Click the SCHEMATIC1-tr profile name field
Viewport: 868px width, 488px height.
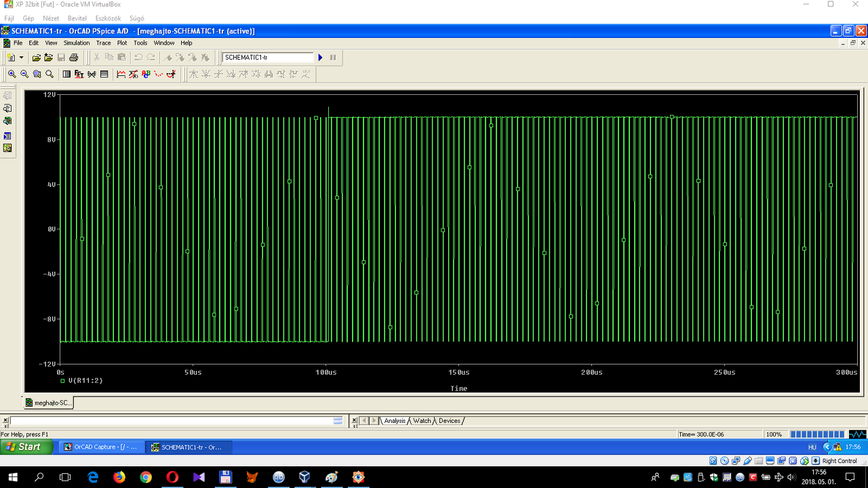point(268,58)
